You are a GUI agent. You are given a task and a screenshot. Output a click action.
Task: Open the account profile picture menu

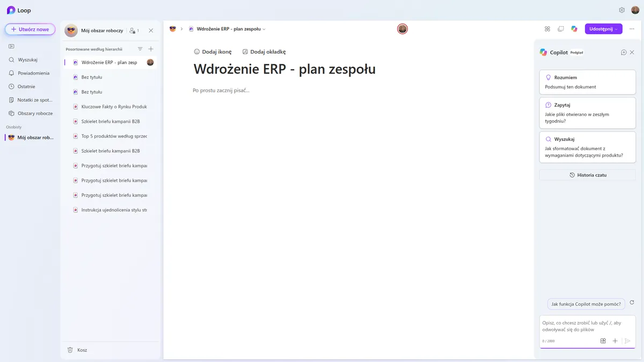coord(635,10)
